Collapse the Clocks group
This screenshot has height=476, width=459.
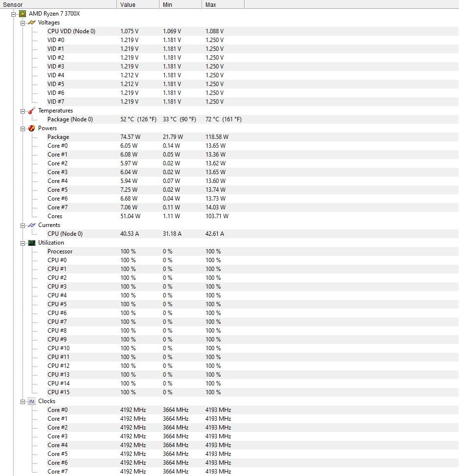tap(23, 401)
